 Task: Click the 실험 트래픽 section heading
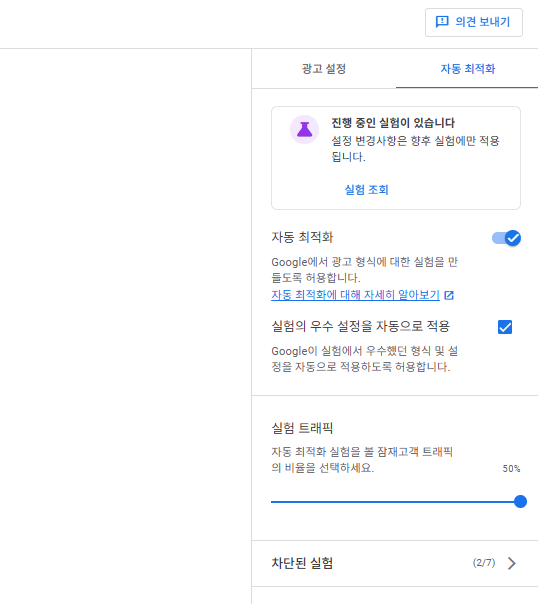(302, 428)
